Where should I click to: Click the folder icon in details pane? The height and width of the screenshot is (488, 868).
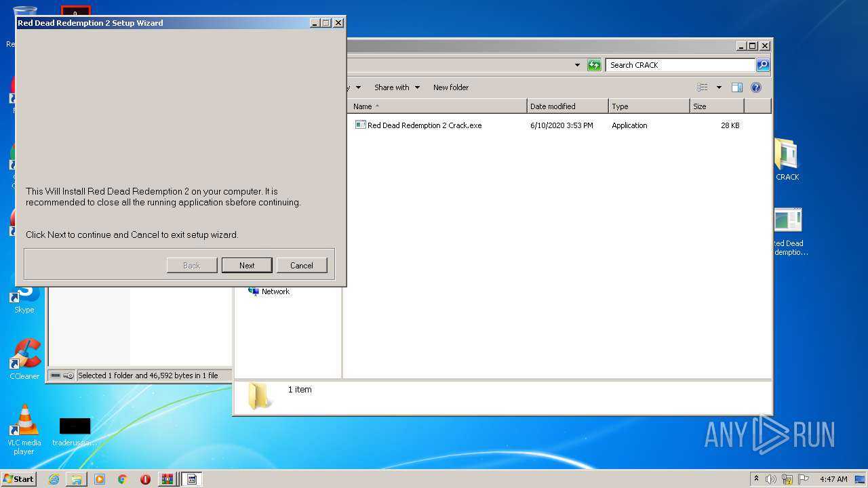[259, 396]
